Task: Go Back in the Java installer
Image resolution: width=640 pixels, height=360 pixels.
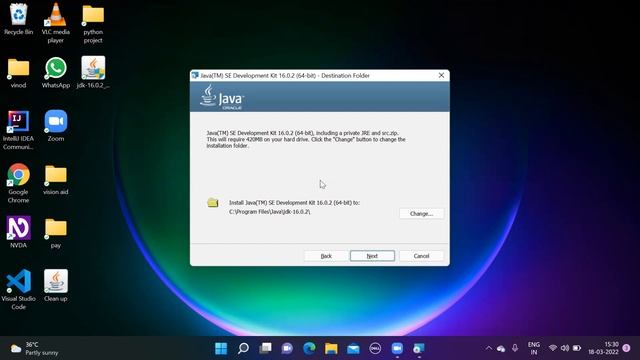Action: coord(326,256)
